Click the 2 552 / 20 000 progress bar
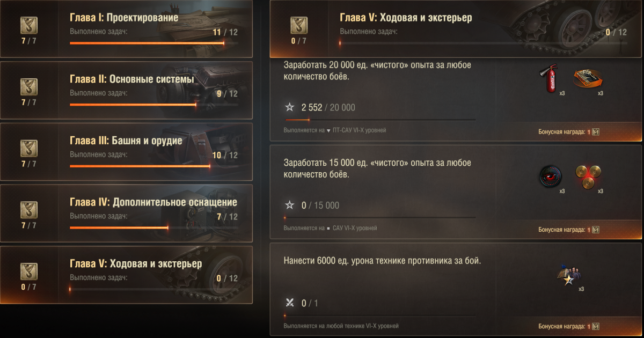644x338 pixels. [x=380, y=120]
